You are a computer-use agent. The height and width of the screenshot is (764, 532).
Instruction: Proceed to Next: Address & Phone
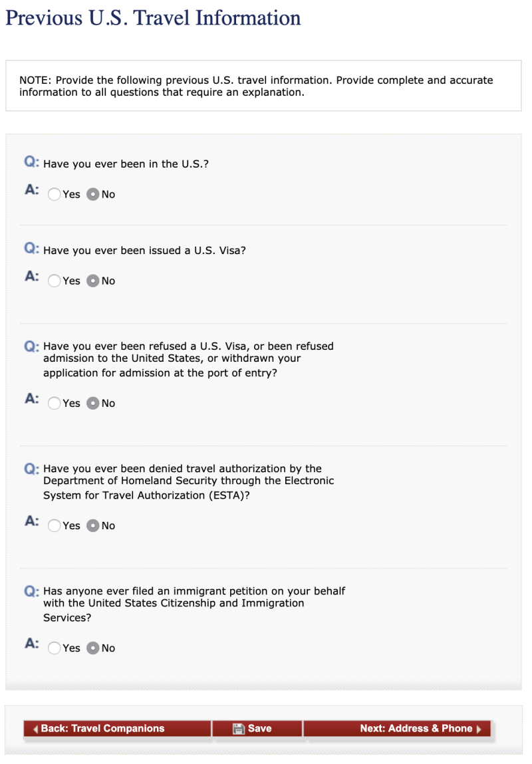tap(416, 728)
